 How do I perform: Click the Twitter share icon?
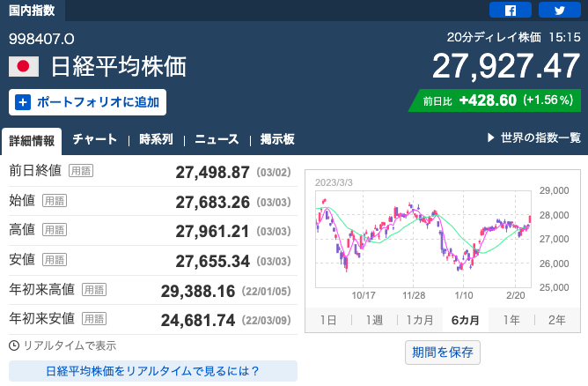pos(559,11)
